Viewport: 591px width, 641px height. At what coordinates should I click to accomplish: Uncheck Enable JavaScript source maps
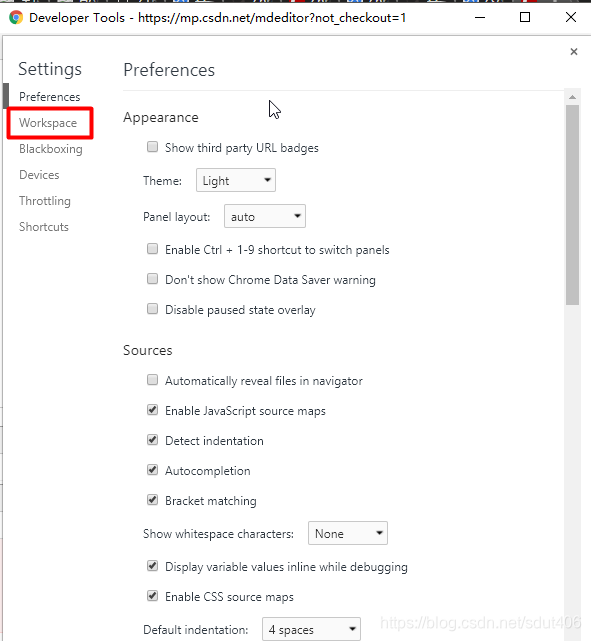(152, 410)
